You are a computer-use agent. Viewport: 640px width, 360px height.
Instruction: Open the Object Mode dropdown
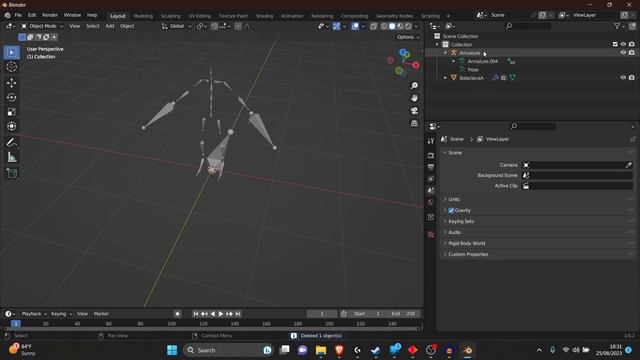[x=42, y=26]
